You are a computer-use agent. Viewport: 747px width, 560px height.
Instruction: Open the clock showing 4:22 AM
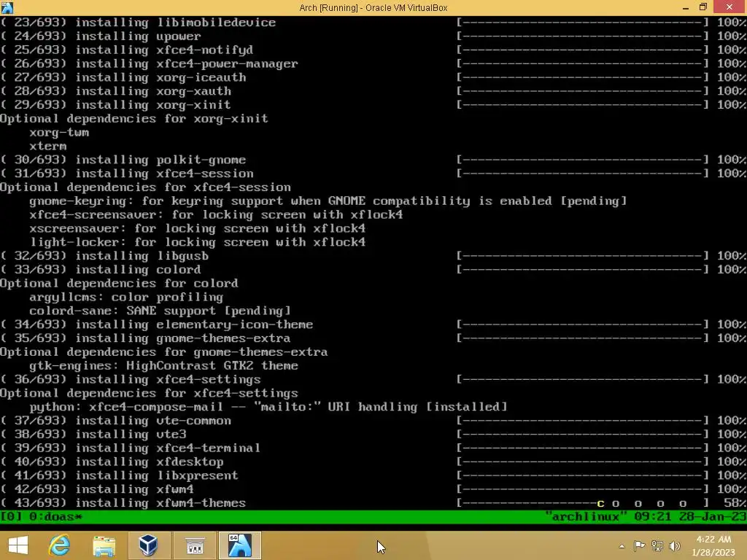(x=713, y=545)
